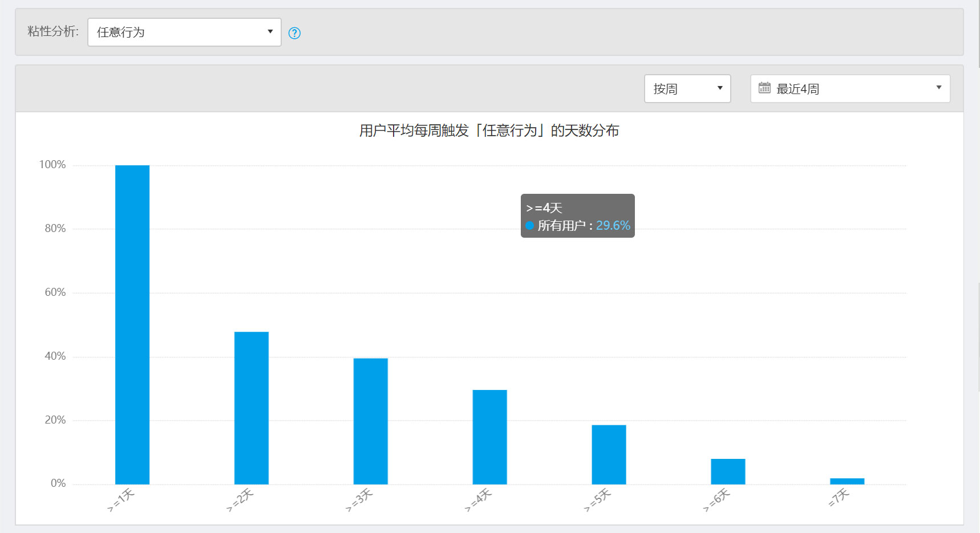Image resolution: width=980 pixels, height=533 pixels.
Task: Select the >=2天 bar in chart
Action: tap(252, 408)
